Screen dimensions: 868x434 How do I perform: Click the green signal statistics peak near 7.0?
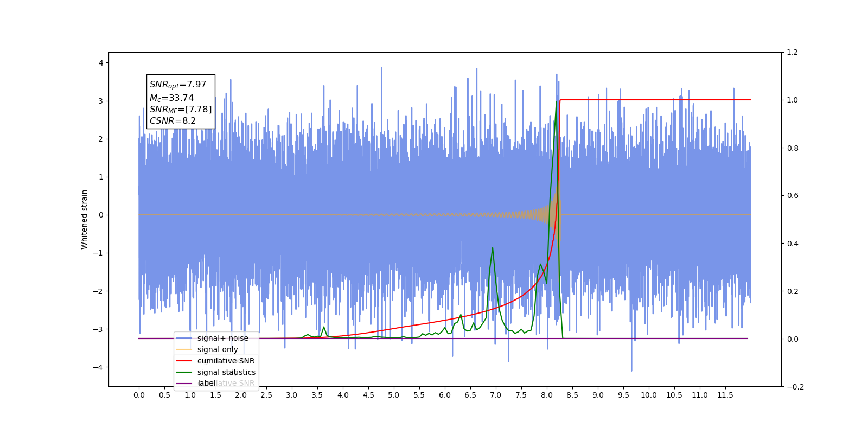click(493, 248)
